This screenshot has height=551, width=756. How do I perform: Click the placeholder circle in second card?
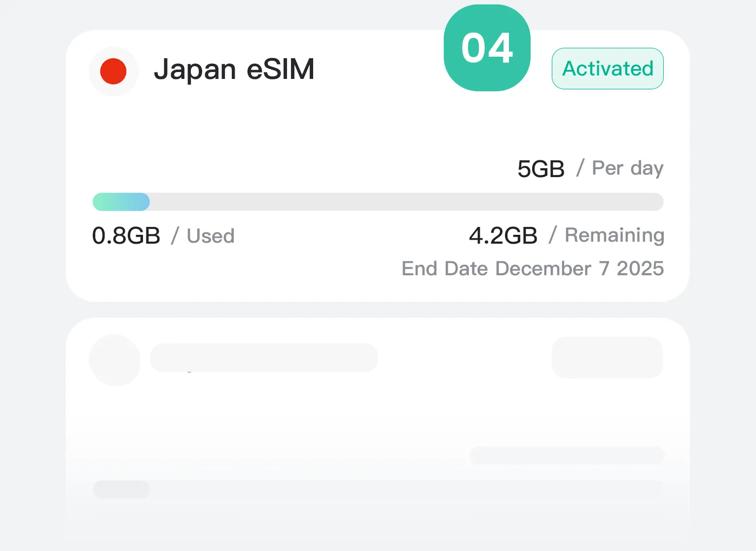115,360
